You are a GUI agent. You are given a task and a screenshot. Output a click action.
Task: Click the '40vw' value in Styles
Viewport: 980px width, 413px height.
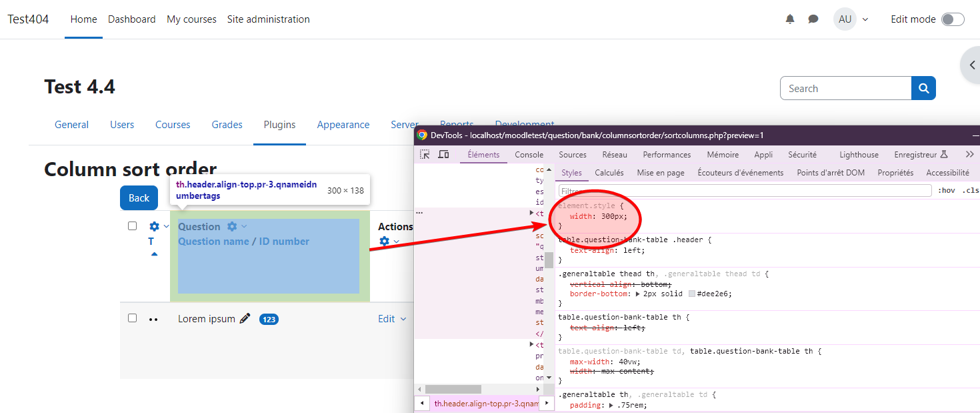pos(628,362)
